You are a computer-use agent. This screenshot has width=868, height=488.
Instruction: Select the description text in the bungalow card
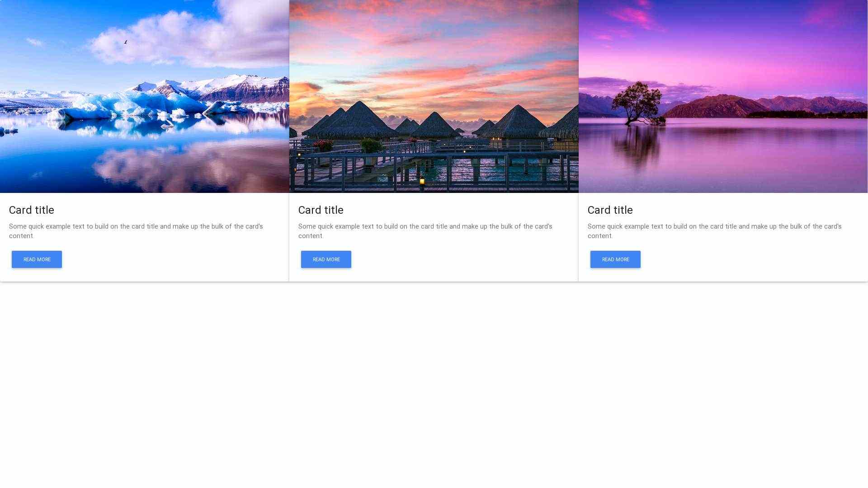coord(425,231)
